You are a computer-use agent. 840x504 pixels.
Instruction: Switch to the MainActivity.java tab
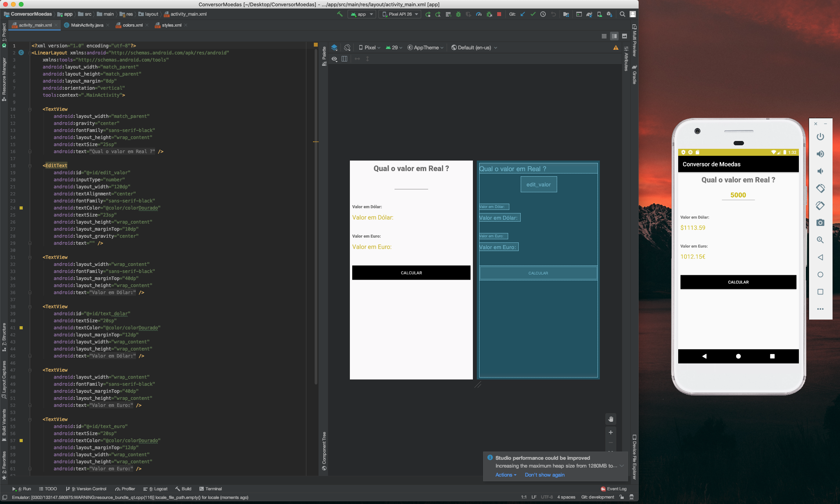click(x=87, y=25)
